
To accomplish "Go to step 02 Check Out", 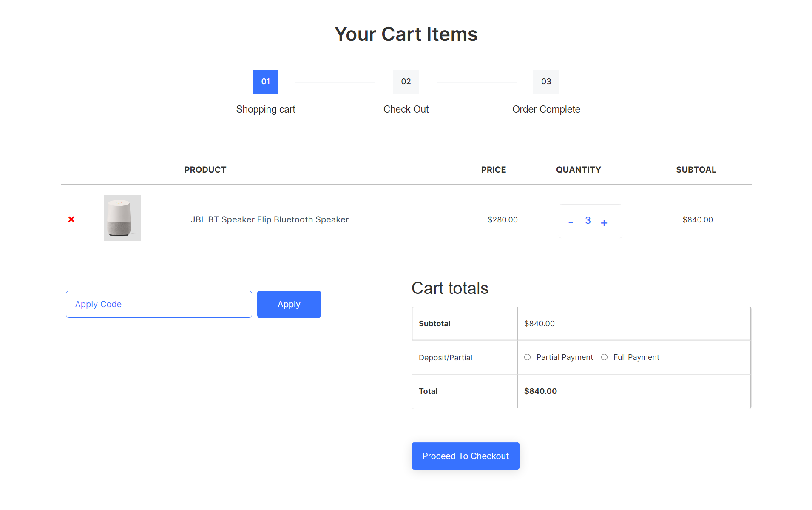I will 406,82.
